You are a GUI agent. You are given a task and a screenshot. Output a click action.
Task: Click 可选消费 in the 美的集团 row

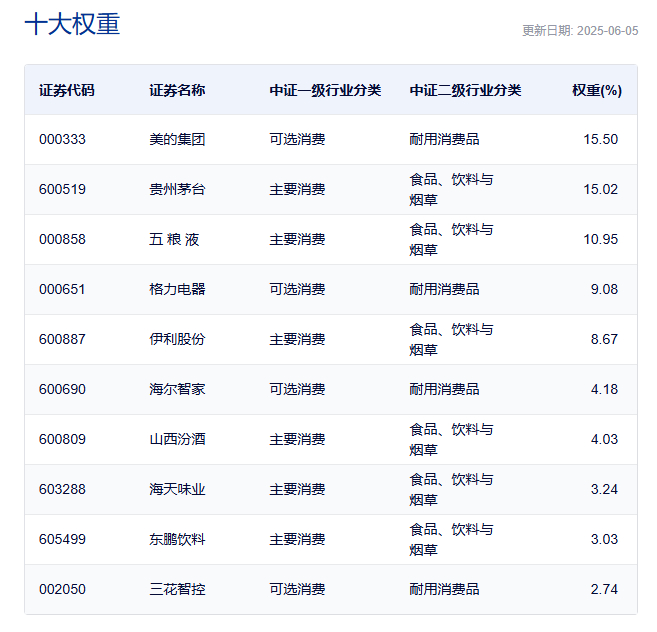[297, 139]
